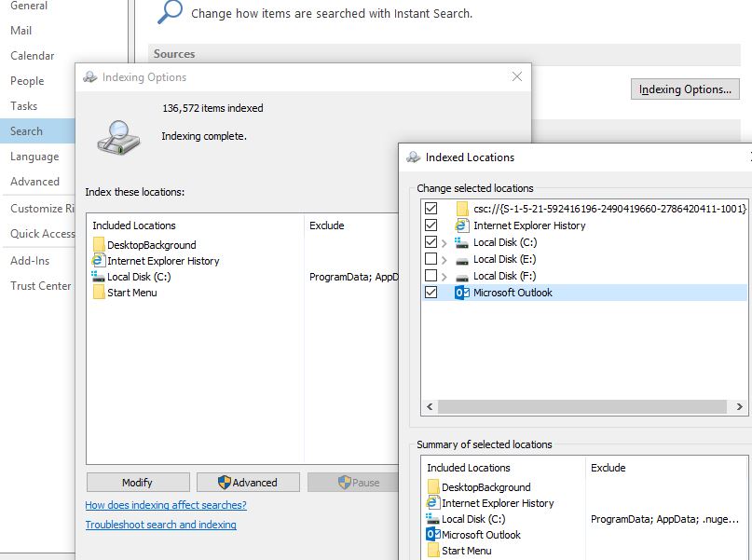Check the Local Disk (F:) checkbox
The width and height of the screenshot is (752, 560).
click(430, 276)
